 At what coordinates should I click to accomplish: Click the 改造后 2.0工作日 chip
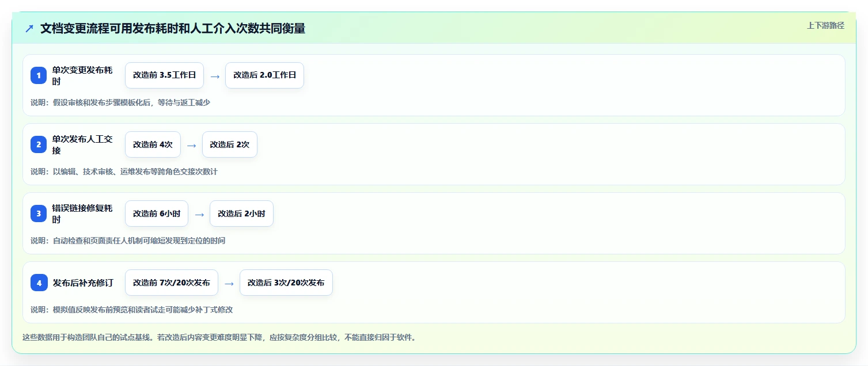[x=264, y=75]
